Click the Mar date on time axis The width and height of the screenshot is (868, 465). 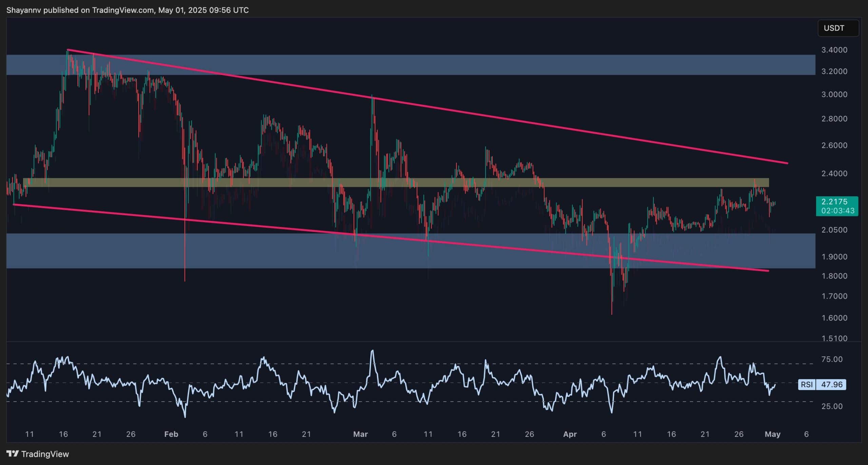pos(360,434)
